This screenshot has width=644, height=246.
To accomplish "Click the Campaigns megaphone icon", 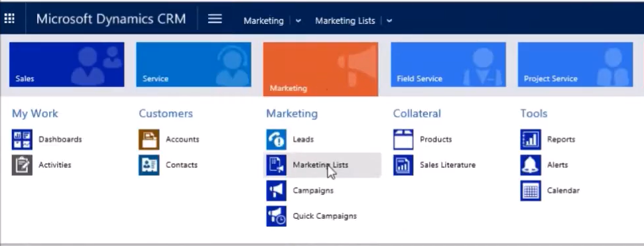I will (x=277, y=190).
